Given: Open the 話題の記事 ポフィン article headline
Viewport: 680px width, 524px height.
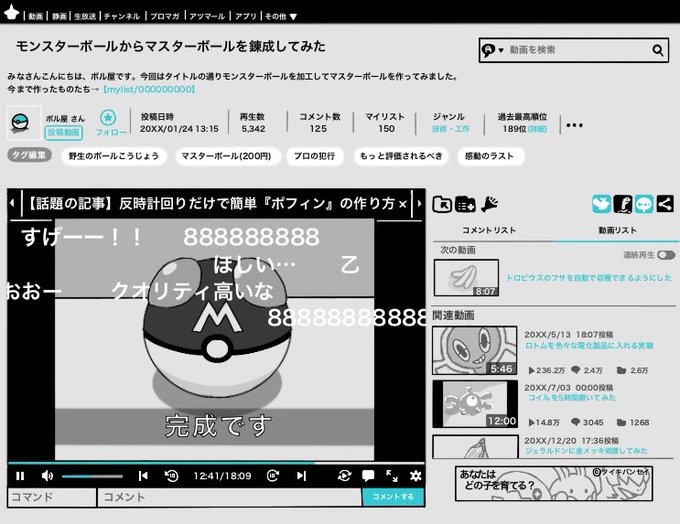Looking at the screenshot, I should (x=211, y=203).
